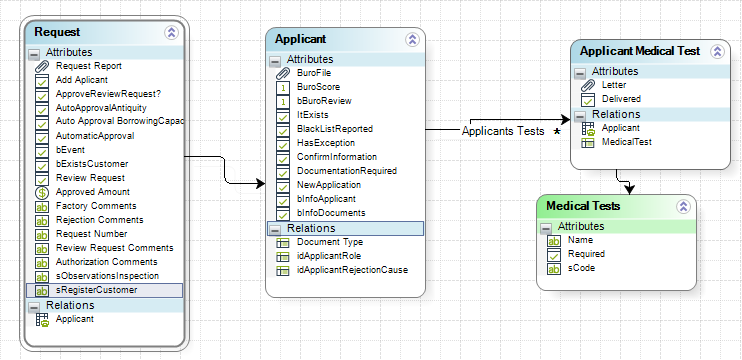
Task: Click the relation icon beside Applicant in Medical Test
Action: tap(588, 129)
